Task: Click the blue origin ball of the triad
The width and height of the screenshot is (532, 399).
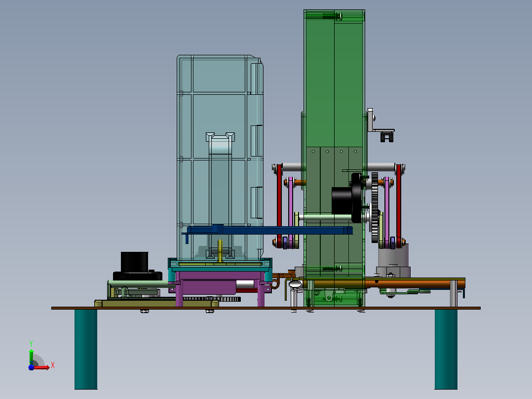Action: pos(31,367)
